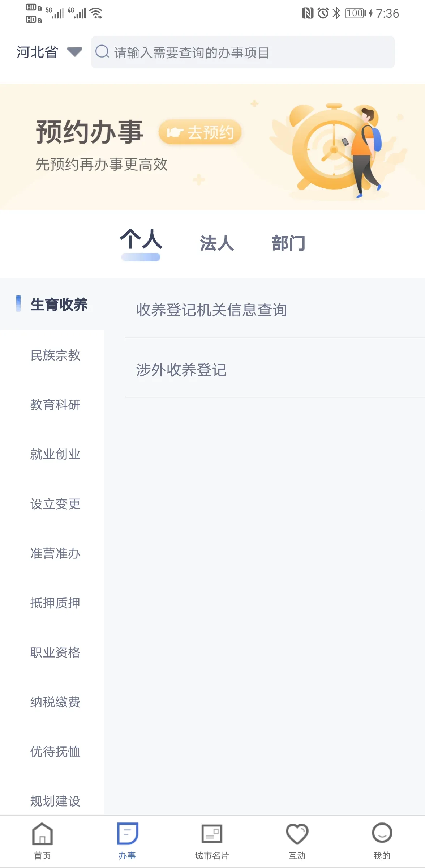Open the 生育收养 category selector

coord(60,304)
